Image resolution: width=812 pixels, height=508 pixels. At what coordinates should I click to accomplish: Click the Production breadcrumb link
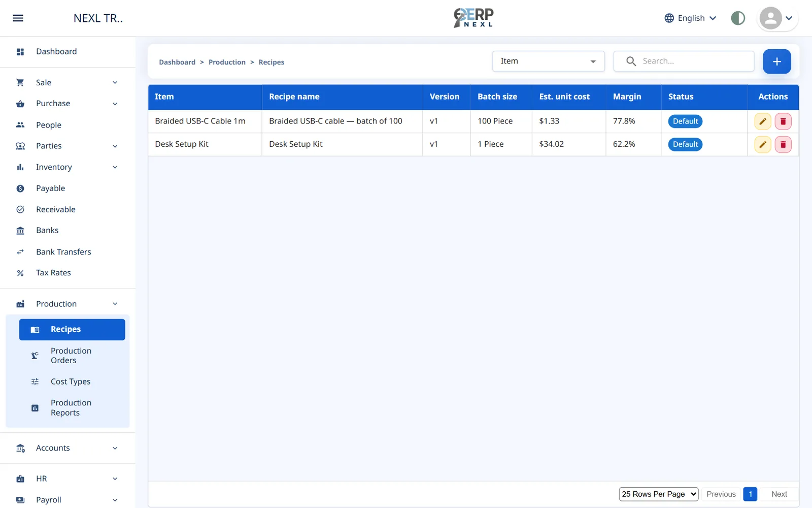pyautogui.click(x=227, y=62)
